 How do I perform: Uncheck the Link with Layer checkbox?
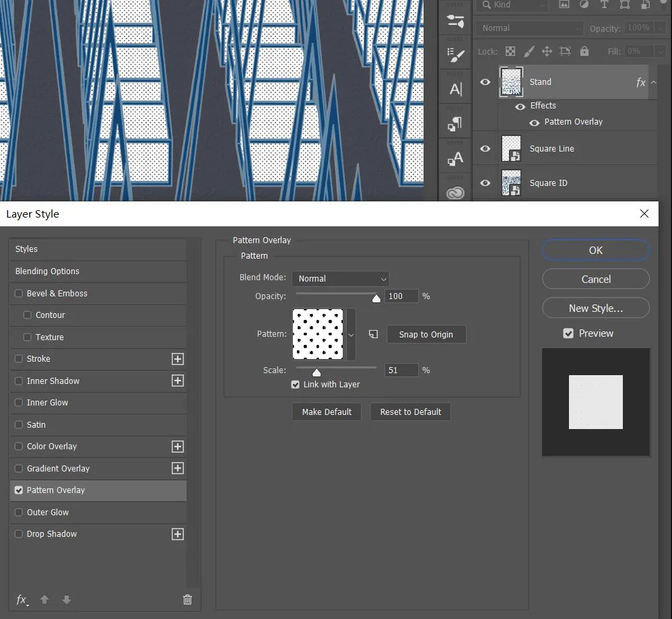click(x=296, y=385)
